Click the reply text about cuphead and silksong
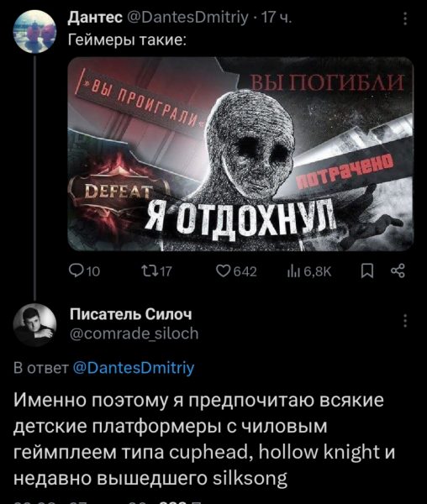Screen dimensions: 427x504 pos(204,439)
